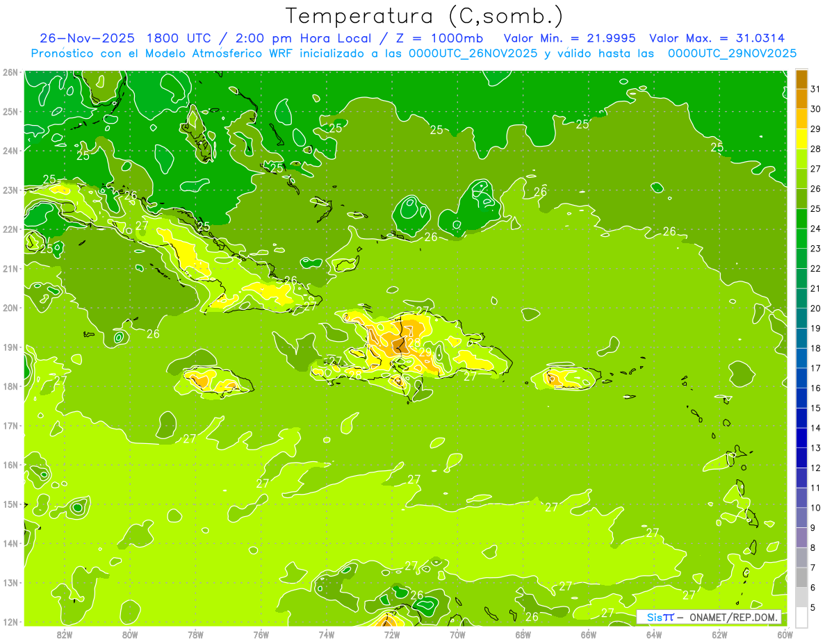
Task: Click the "Temperatura (C,somb.)" map title
Action: pyautogui.click(x=424, y=17)
